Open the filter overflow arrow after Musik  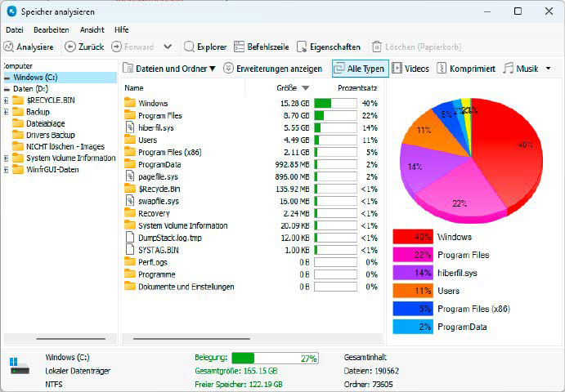(x=548, y=69)
